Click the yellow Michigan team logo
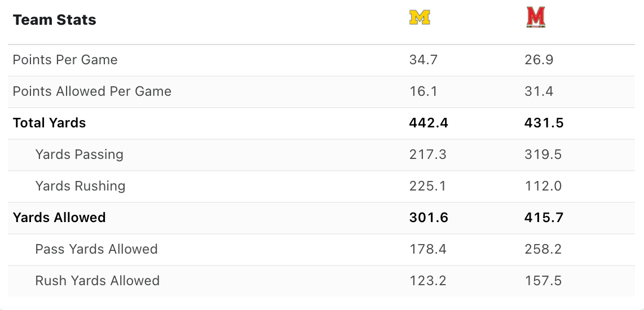Image resolution: width=644 pixels, height=310 pixels. 420,17
